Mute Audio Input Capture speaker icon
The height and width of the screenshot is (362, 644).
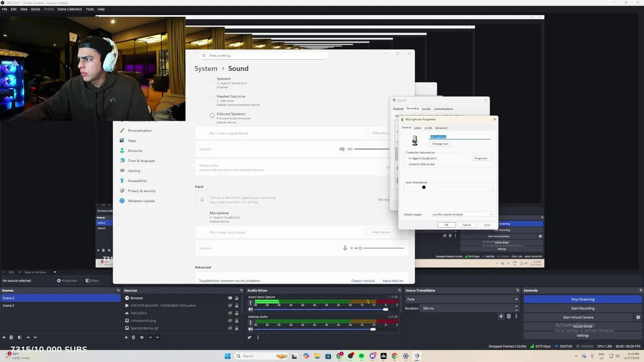[251, 309]
